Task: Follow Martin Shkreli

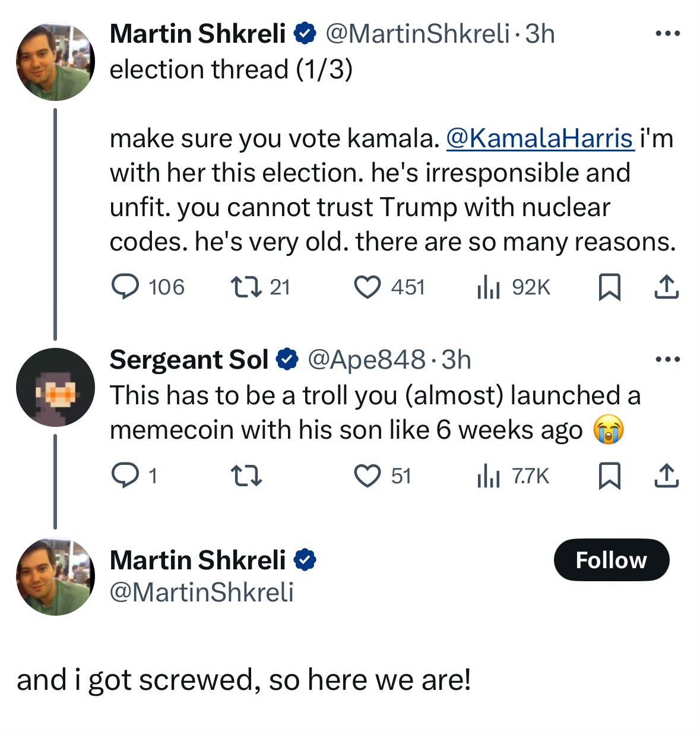Action: [611, 560]
